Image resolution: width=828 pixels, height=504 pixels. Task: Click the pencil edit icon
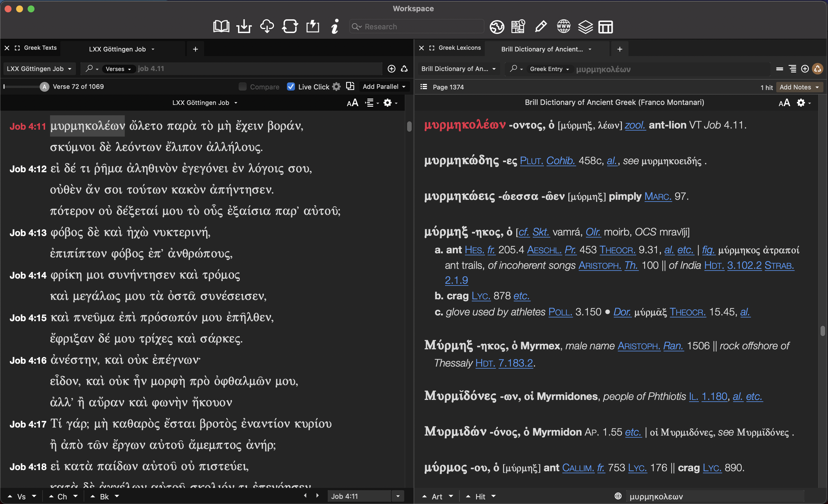[x=541, y=26]
